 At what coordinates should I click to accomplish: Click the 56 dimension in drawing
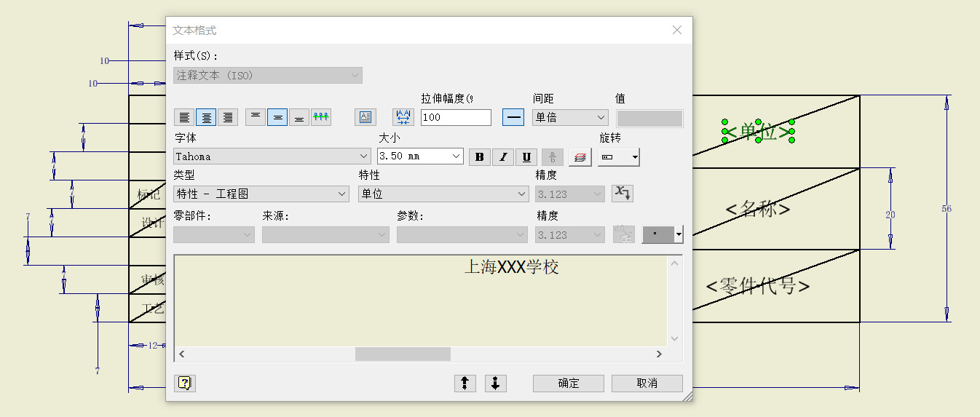(947, 209)
